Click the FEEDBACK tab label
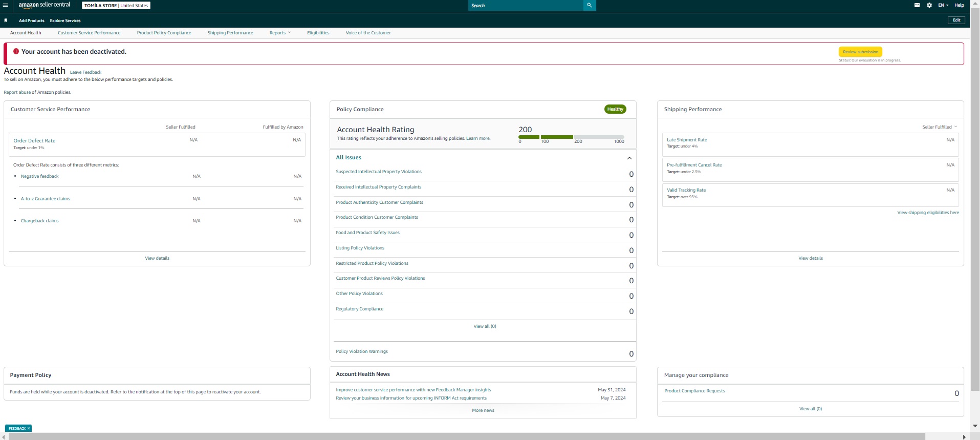The image size is (980, 440). (17, 428)
